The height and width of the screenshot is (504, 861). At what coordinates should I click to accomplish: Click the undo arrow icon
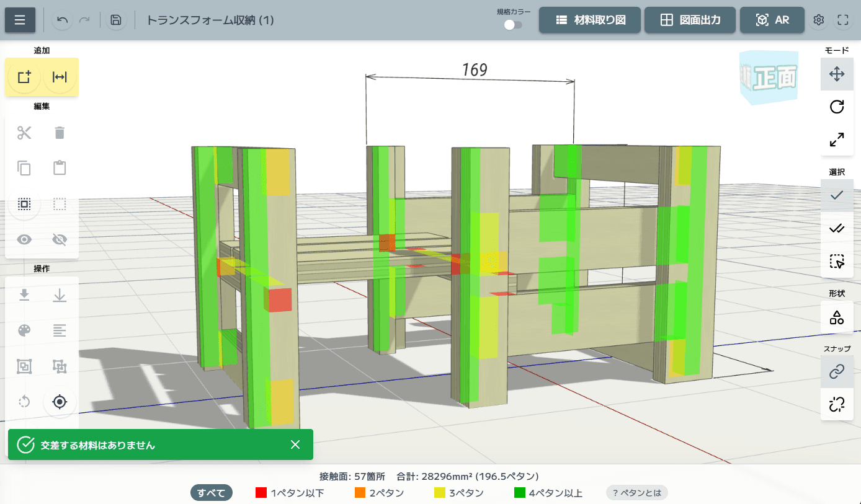click(61, 20)
